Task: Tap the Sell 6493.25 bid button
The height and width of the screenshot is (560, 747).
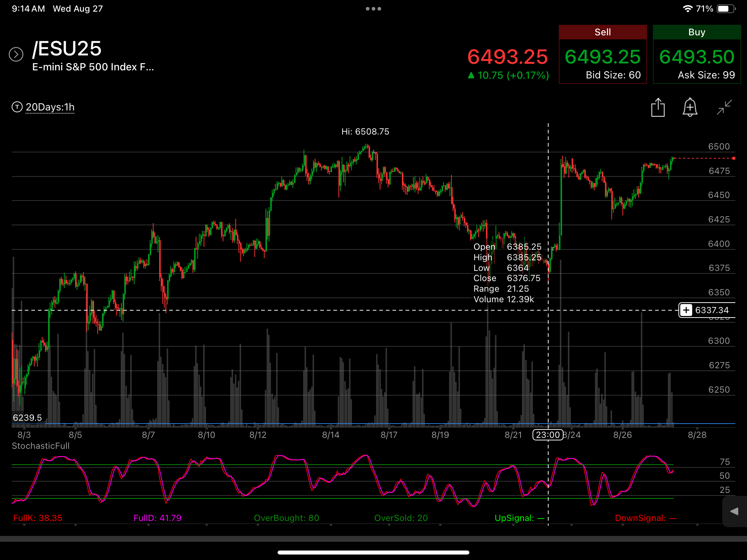Action: pyautogui.click(x=603, y=54)
